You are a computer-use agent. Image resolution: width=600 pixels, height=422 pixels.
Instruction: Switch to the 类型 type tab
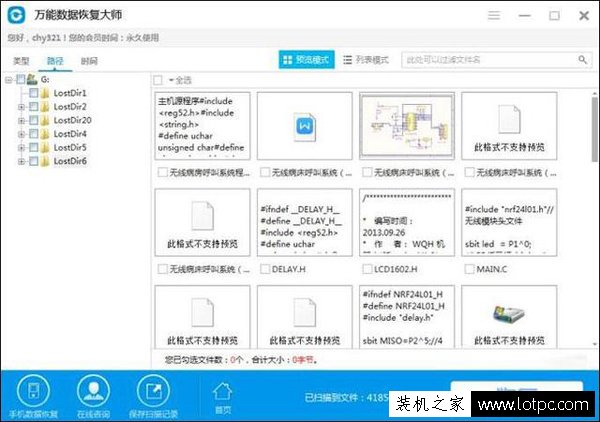tap(21, 61)
